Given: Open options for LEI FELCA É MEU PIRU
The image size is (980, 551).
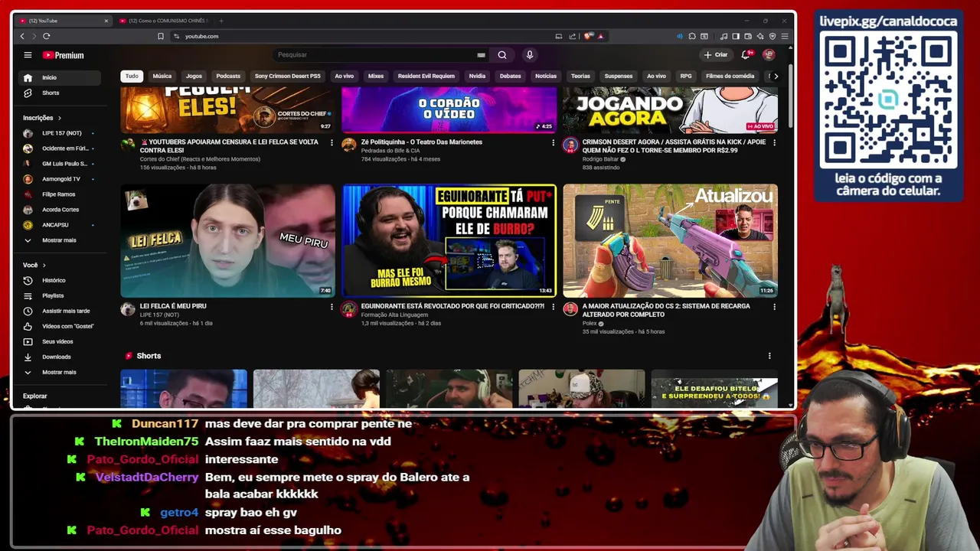Looking at the screenshot, I should click(x=332, y=307).
